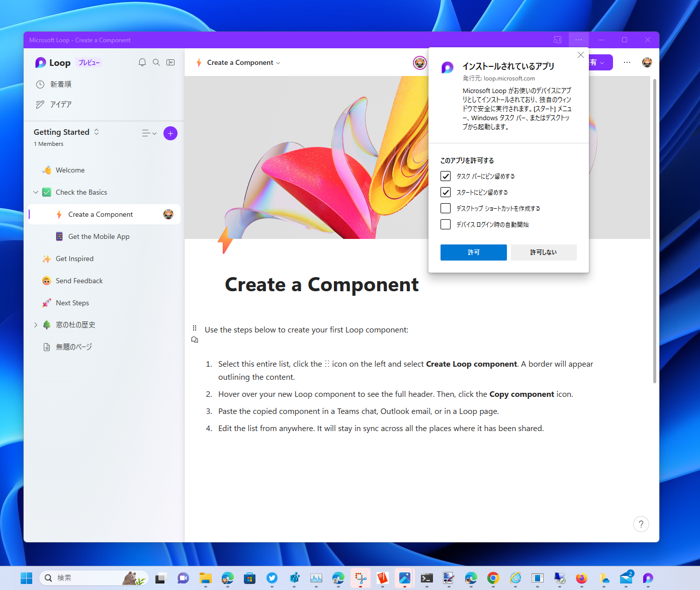Launch Microsoft Loop from the taskbar
The height and width of the screenshot is (590, 700).
(x=648, y=578)
